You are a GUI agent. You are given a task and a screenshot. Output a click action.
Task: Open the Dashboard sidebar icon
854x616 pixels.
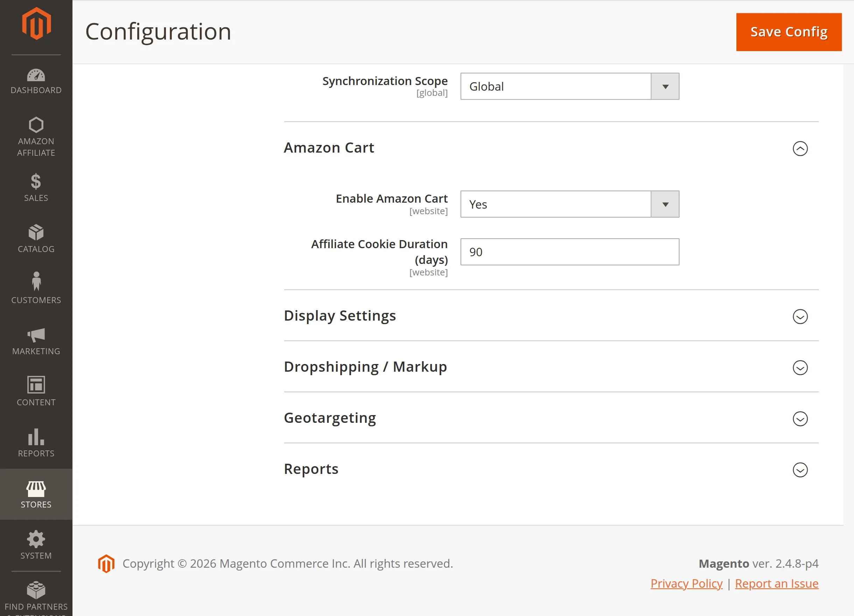[36, 75]
